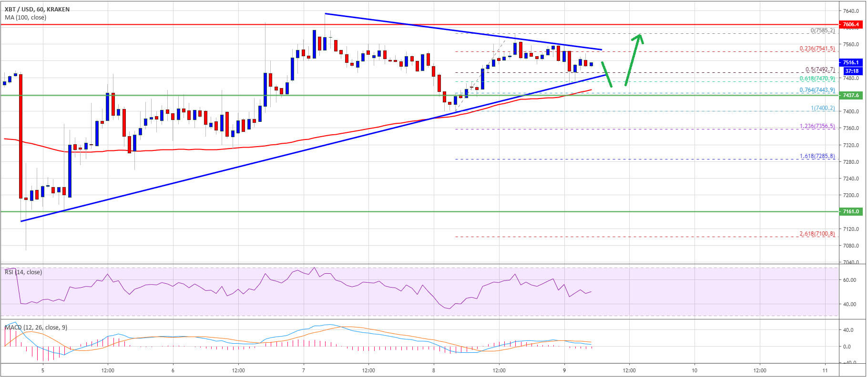Image resolution: width=868 pixels, height=378 pixels.
Task: Click the 7360.0 price axis tick
Action: click(x=851, y=128)
